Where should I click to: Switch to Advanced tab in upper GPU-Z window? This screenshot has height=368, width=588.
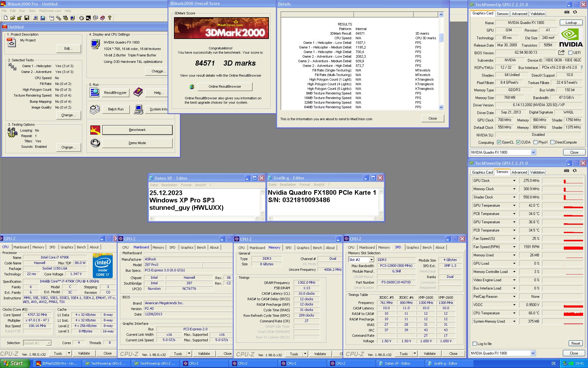tap(519, 14)
